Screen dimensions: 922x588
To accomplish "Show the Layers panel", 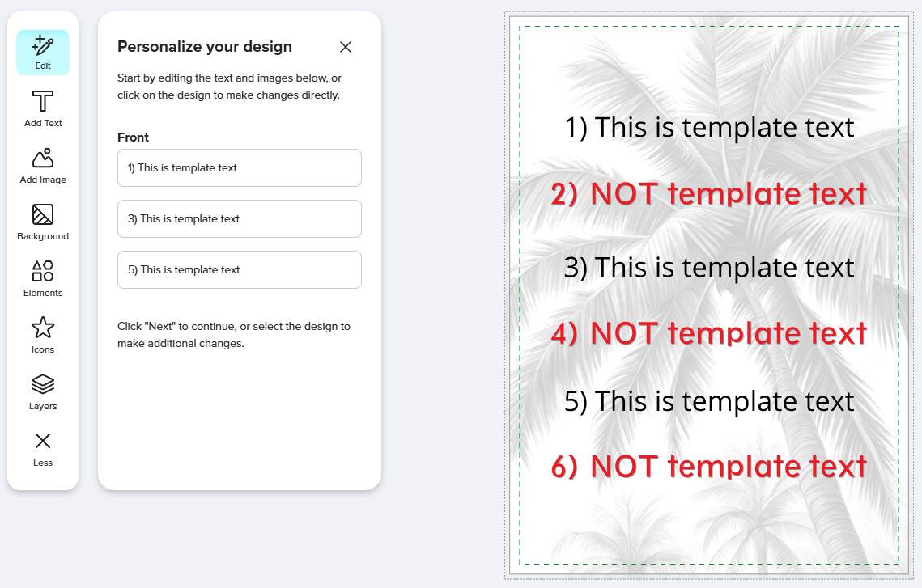I will (x=43, y=392).
